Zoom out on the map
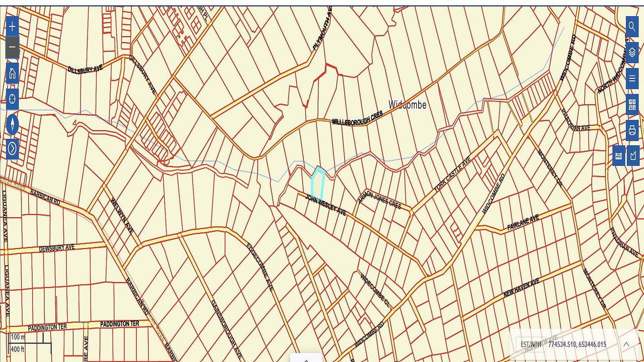The height and width of the screenshot is (362, 644). coord(12,47)
